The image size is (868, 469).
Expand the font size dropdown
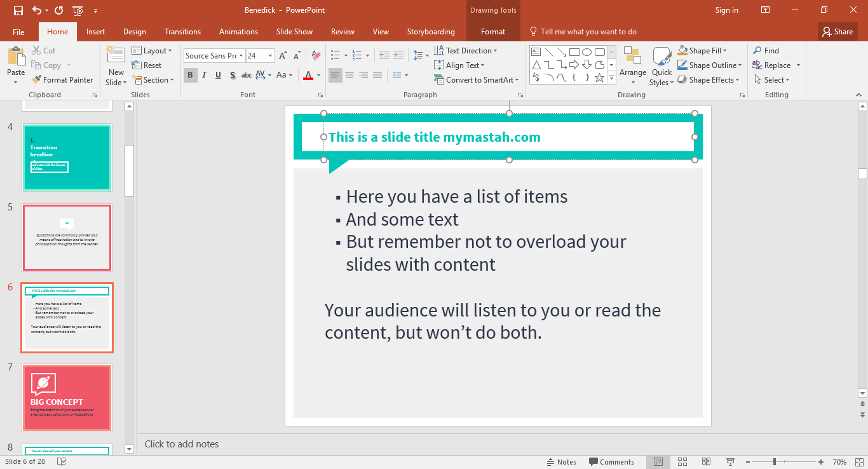pos(271,56)
